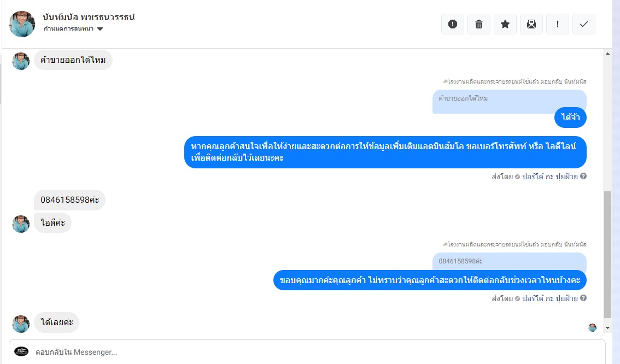Delete conversation with trash icon
The width and height of the screenshot is (620, 364).
(x=479, y=24)
